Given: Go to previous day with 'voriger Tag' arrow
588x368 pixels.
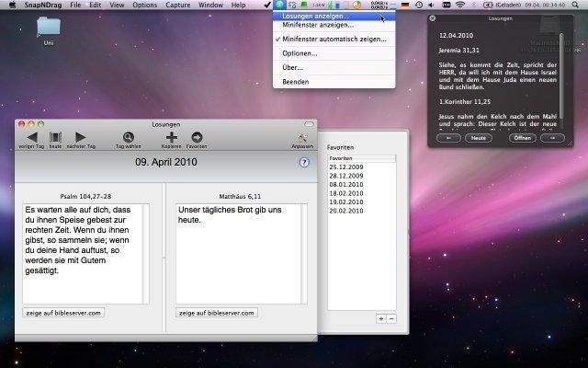Looking at the screenshot, I should (31, 137).
